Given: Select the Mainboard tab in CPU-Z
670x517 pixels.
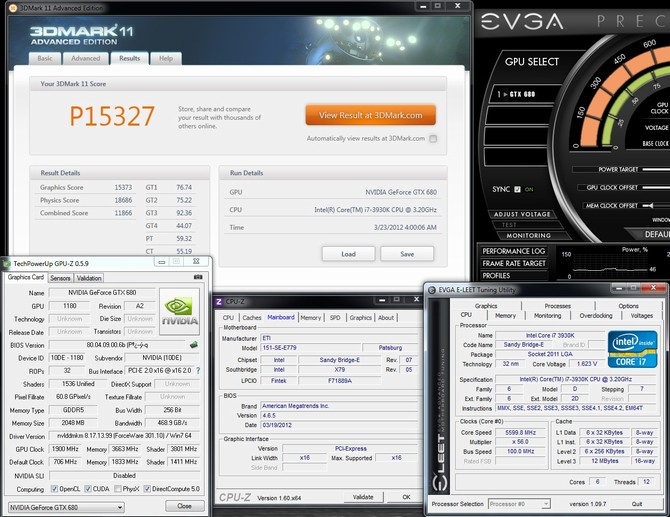Looking at the screenshot, I should (281, 317).
